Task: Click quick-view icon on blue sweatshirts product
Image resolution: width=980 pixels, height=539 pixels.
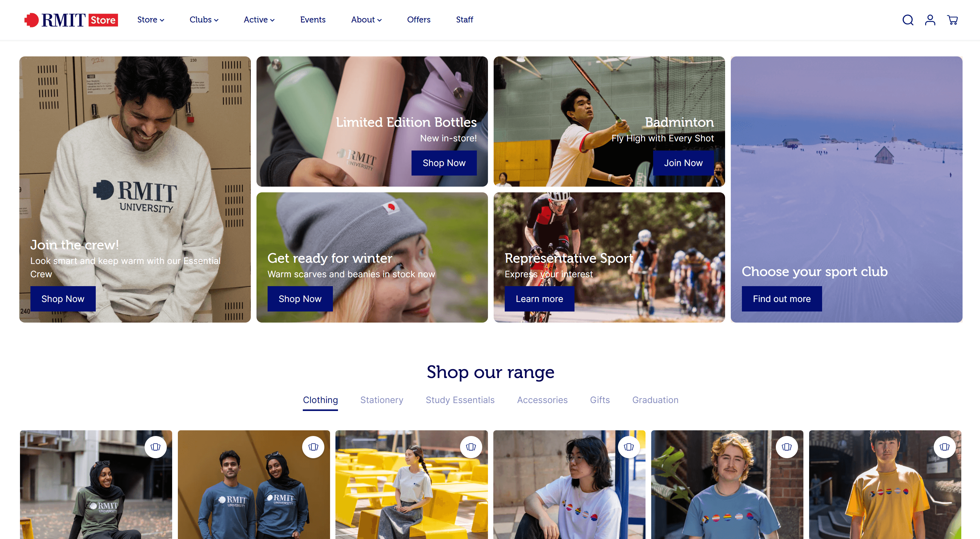Action: [x=313, y=447]
